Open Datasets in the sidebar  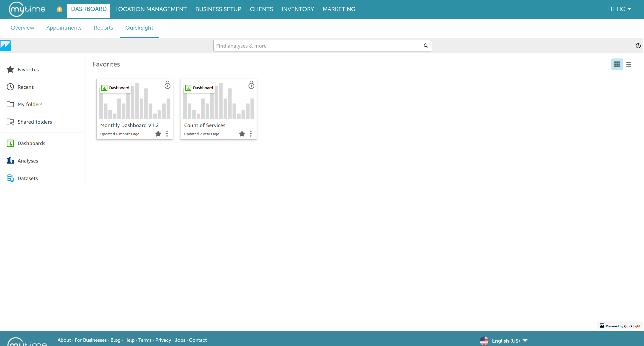coord(28,178)
